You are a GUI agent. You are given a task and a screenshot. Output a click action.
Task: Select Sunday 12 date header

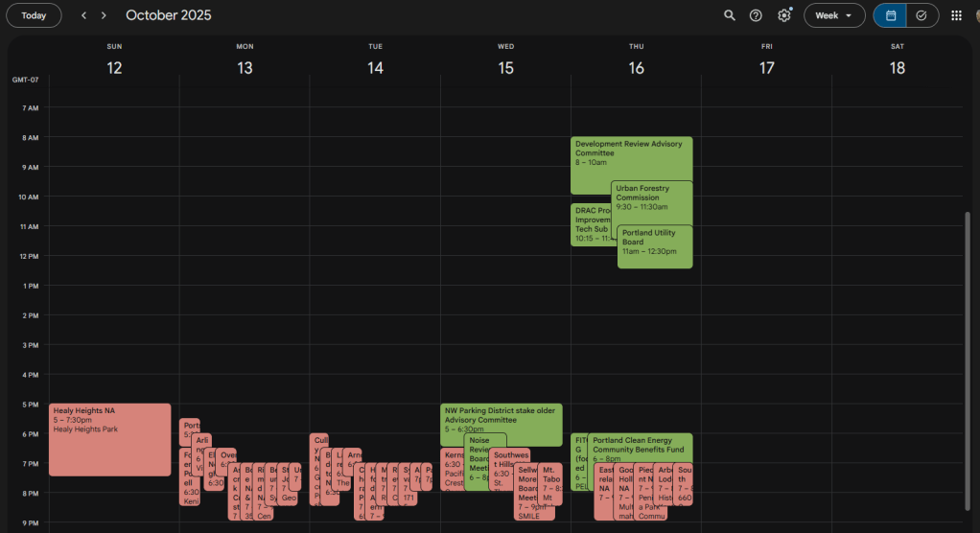[114, 67]
